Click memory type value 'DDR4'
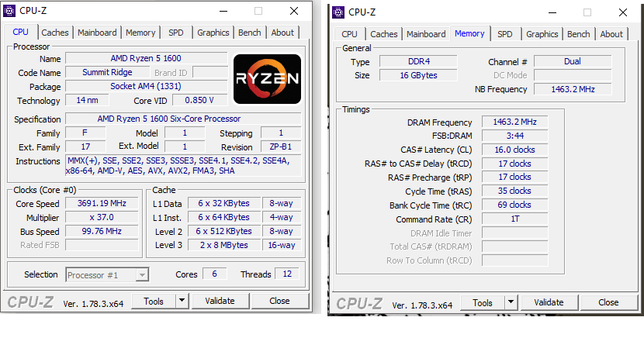The height and width of the screenshot is (362, 644). click(x=418, y=61)
